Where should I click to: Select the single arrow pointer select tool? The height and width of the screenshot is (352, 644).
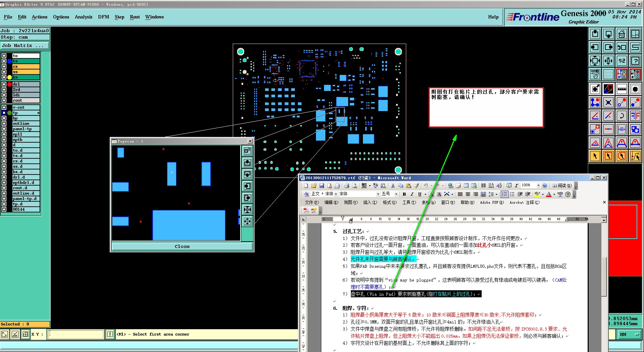click(x=595, y=156)
